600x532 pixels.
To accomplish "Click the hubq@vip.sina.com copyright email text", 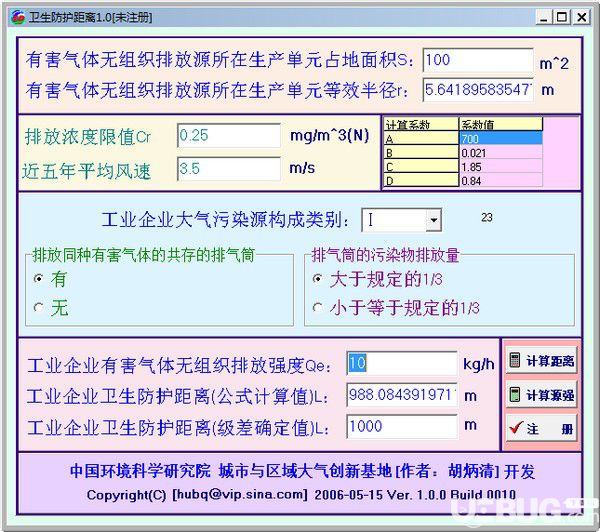I will tap(240, 494).
